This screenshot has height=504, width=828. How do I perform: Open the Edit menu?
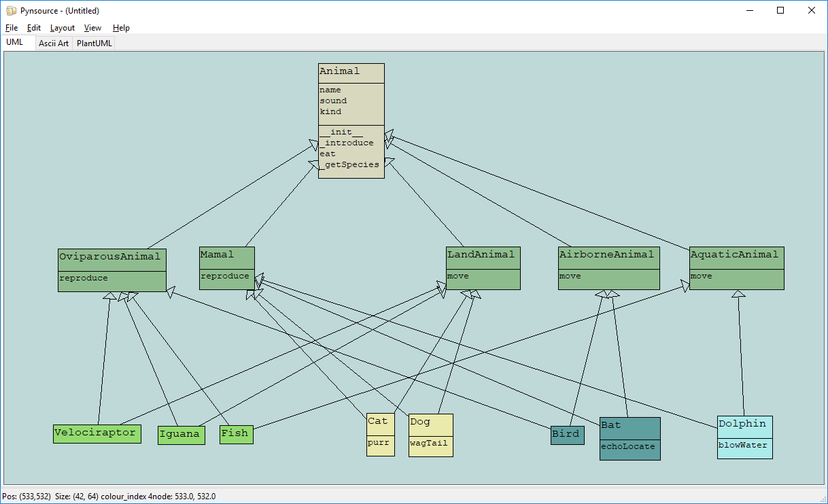click(34, 28)
